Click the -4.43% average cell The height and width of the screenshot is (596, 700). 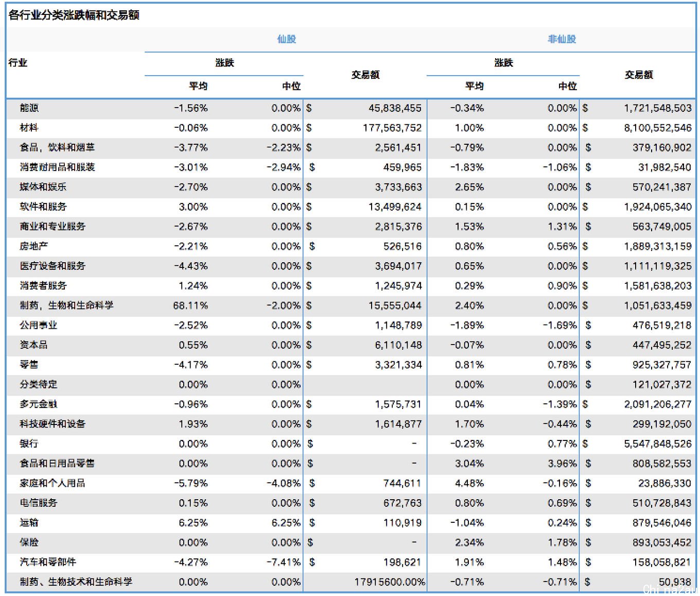(x=190, y=266)
